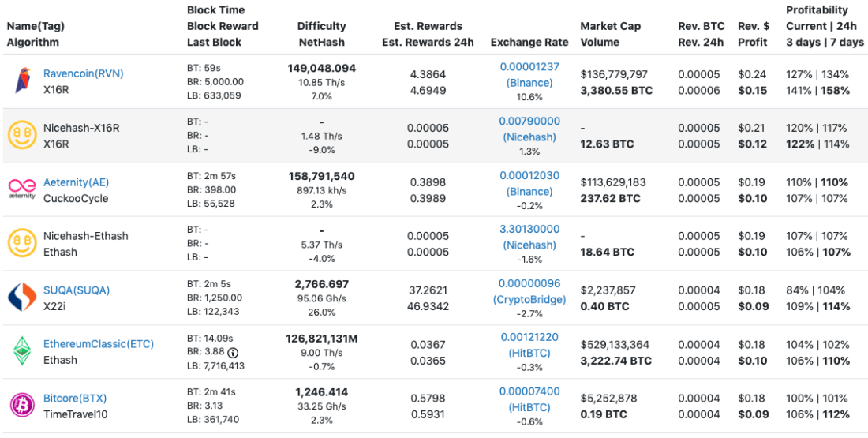868x438 pixels.
Task: Click the info icon beside BR 3.88
Action: click(233, 352)
